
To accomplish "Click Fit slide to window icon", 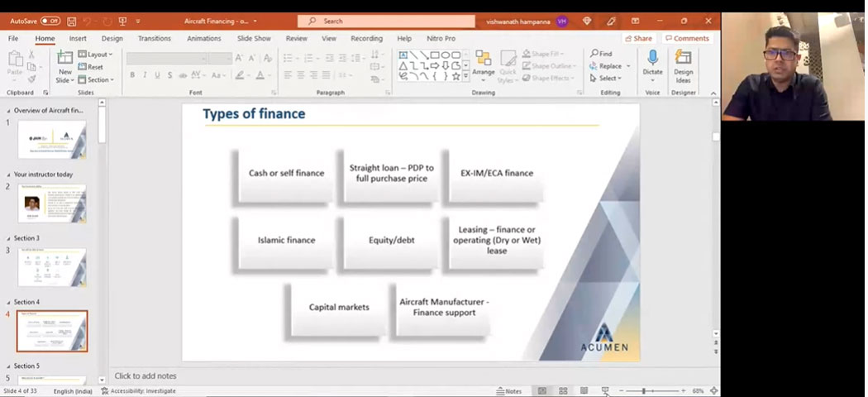I will [x=713, y=390].
